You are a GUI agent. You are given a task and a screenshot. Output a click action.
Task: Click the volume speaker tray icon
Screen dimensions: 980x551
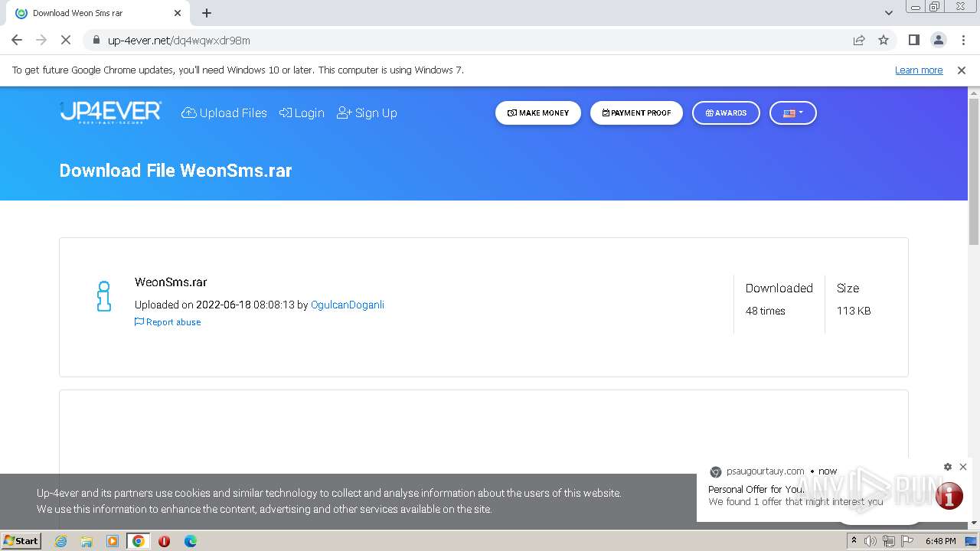coord(871,541)
